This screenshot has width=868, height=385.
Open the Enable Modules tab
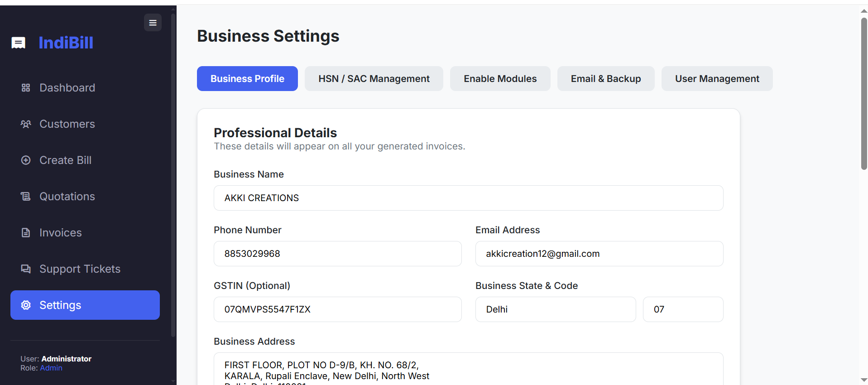click(x=500, y=78)
